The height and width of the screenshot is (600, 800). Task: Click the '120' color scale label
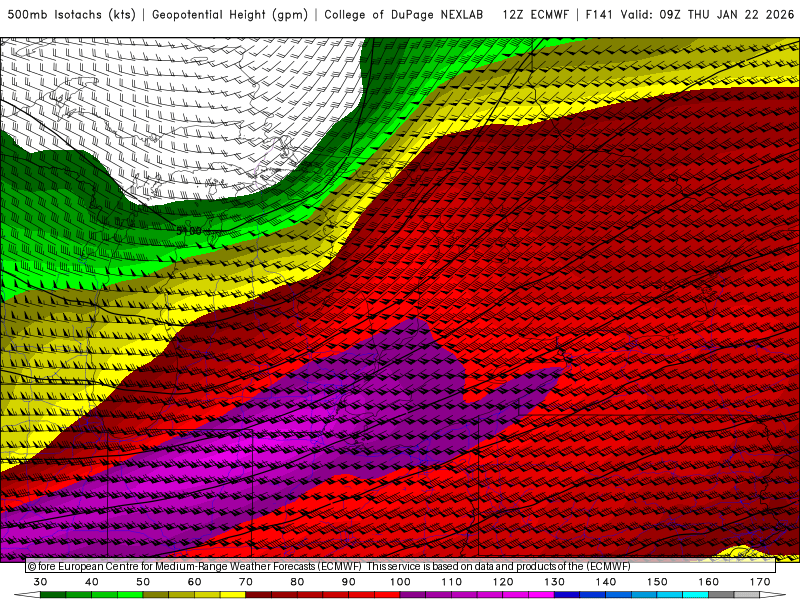[503, 582]
